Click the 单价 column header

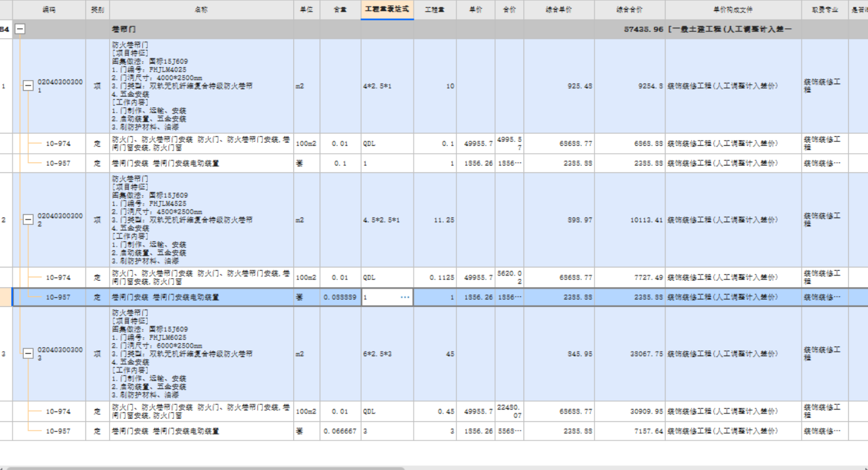click(x=475, y=10)
